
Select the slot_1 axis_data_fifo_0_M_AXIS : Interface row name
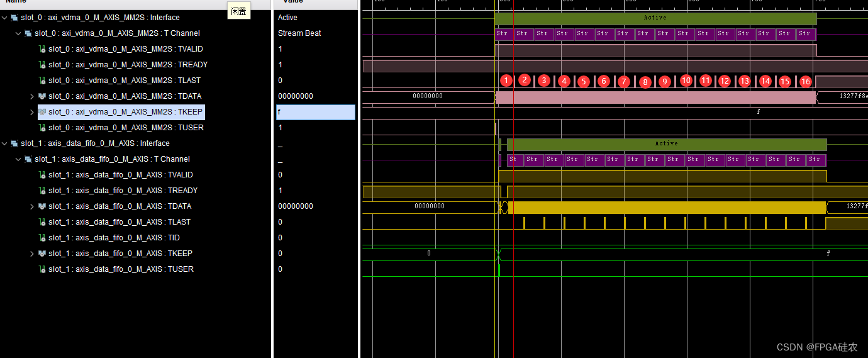coord(95,143)
